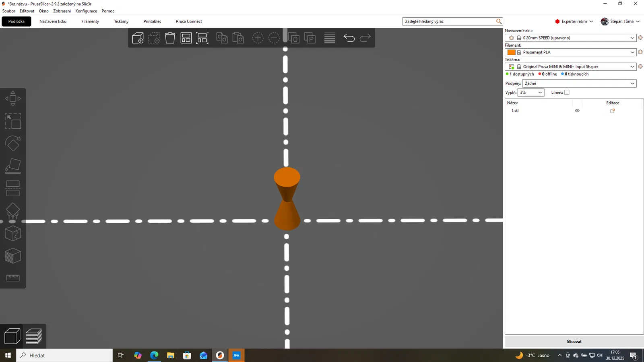Screen dimensions: 644x362
Task: Open the Windows notification center
Action: pyautogui.click(x=634, y=356)
